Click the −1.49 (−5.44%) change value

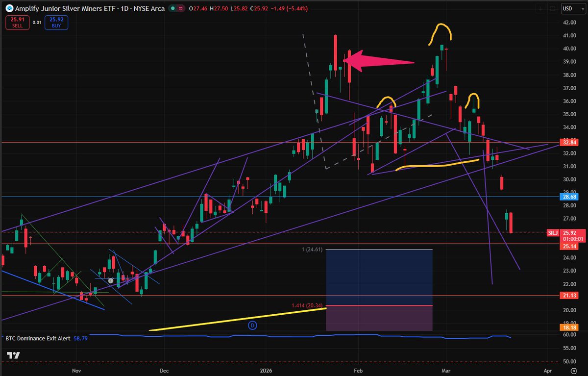coord(290,8)
